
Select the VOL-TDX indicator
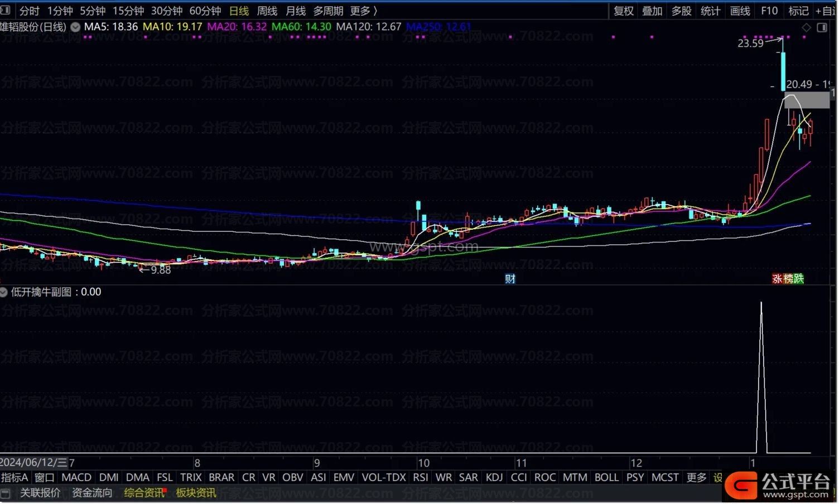(x=384, y=478)
